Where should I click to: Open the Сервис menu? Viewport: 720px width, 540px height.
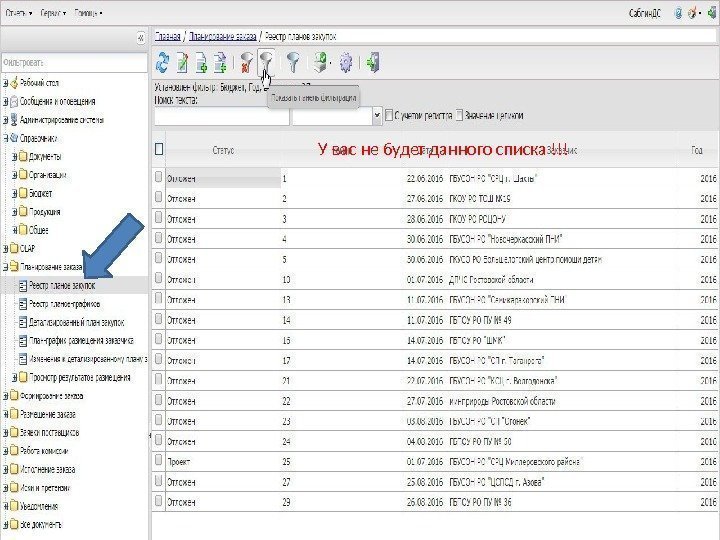(53, 13)
